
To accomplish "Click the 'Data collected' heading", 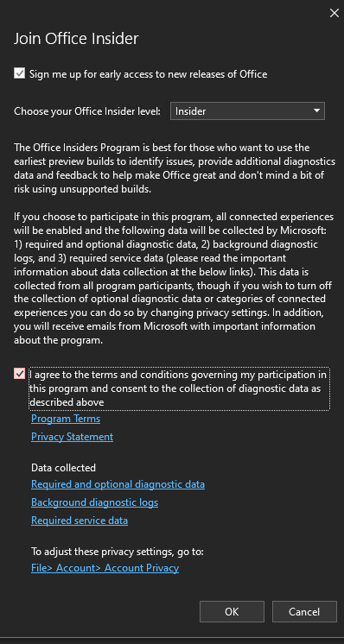I will click(x=63, y=467).
